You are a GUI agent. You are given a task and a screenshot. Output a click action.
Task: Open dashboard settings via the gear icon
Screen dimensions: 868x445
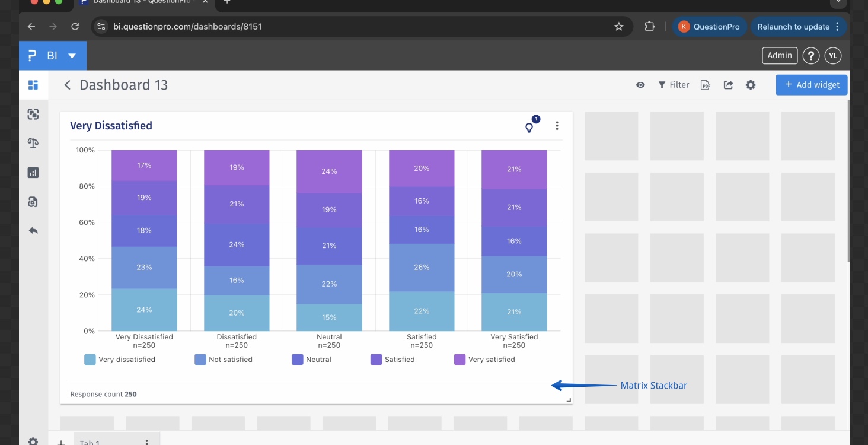pos(751,85)
